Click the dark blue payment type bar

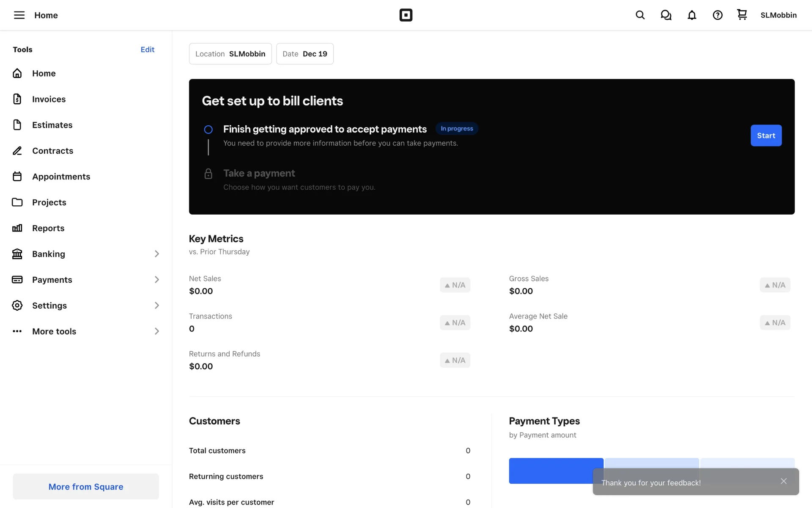tap(550, 470)
